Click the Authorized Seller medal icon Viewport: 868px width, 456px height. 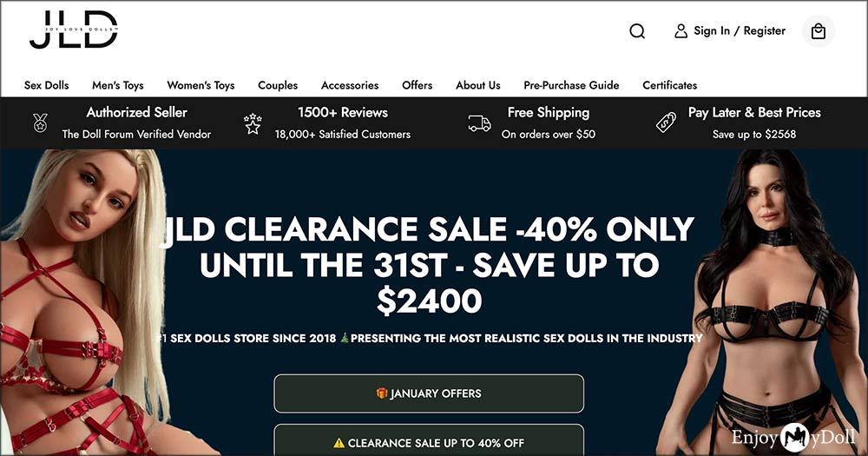[40, 122]
